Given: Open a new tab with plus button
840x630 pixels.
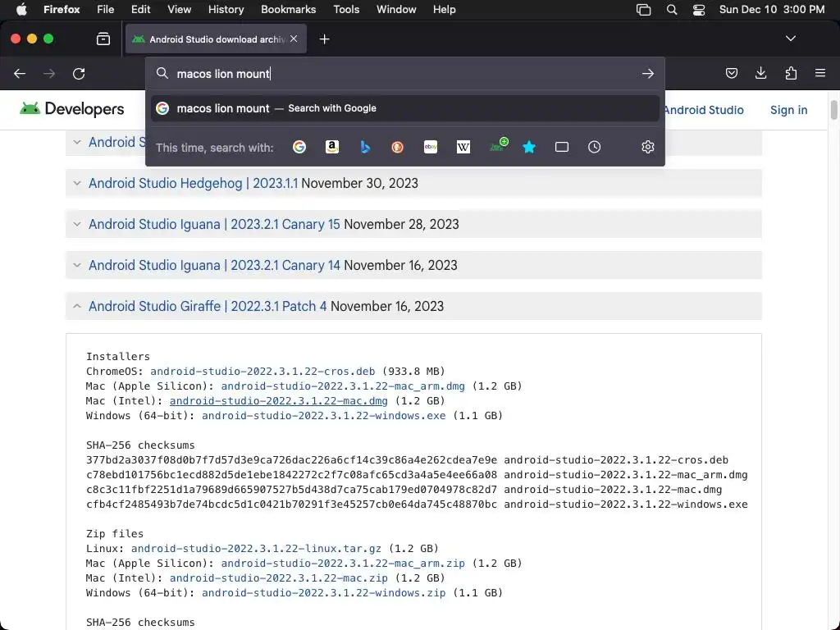Looking at the screenshot, I should coord(324,39).
